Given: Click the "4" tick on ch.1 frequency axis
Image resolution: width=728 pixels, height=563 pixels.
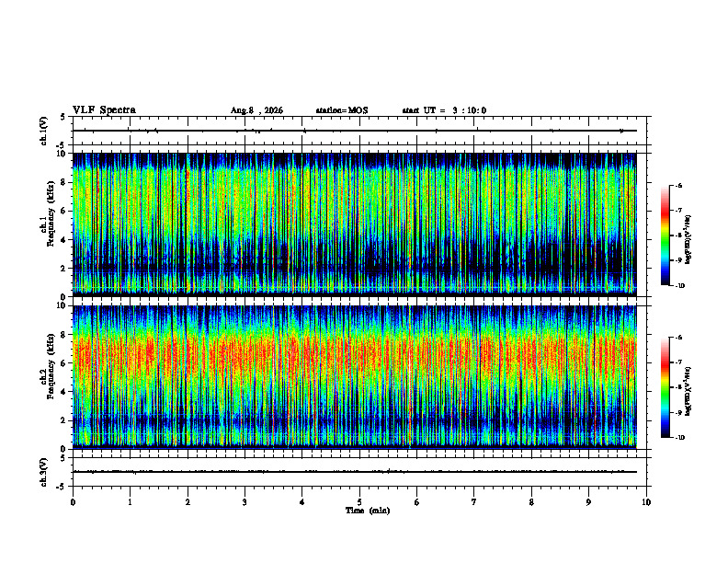Looking at the screenshot, I should pos(64,240).
